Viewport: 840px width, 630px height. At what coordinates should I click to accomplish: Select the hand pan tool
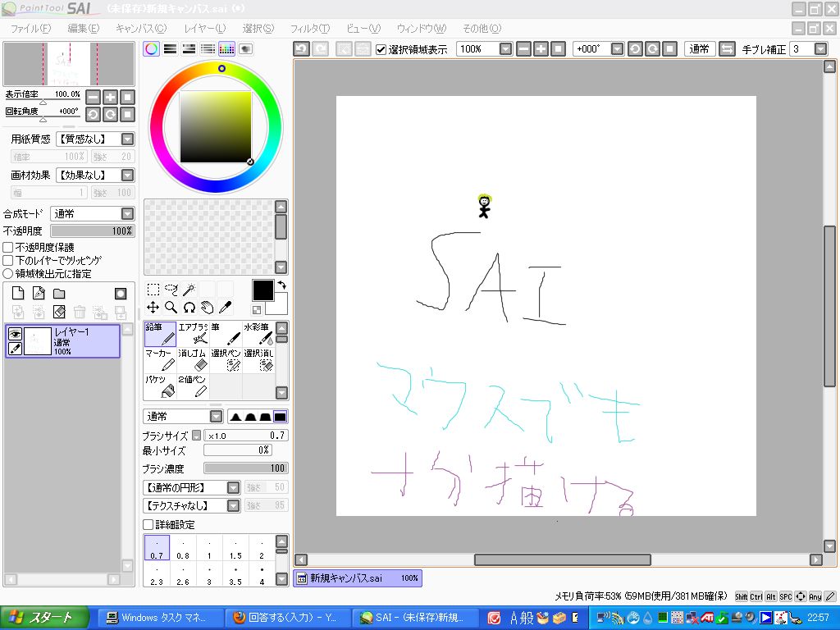coord(208,308)
